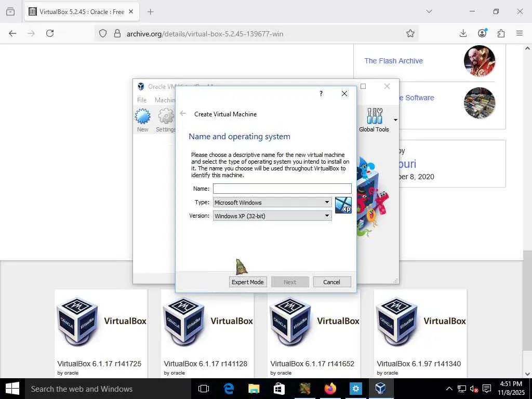Switch to Expert Mode
Screen dimensions: 532x399
[248, 282]
